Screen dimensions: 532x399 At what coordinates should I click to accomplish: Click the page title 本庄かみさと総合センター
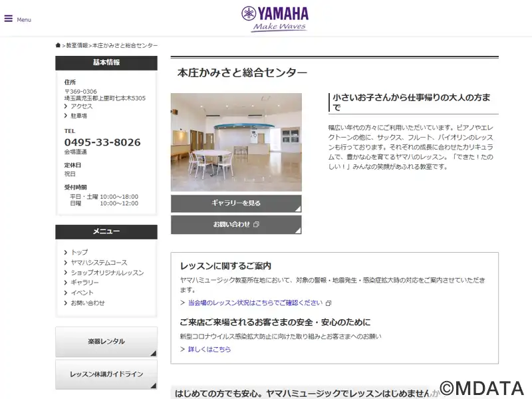point(242,72)
